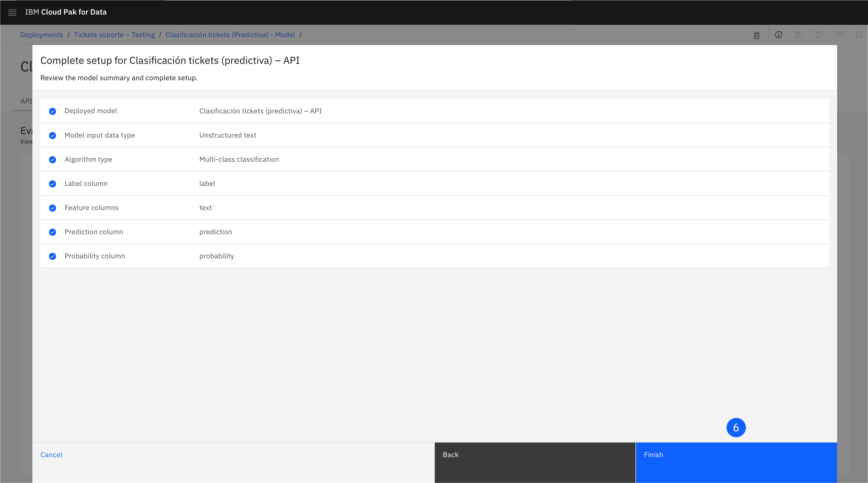Image resolution: width=868 pixels, height=483 pixels.
Task: Click the Algorithm type label
Action: click(88, 159)
